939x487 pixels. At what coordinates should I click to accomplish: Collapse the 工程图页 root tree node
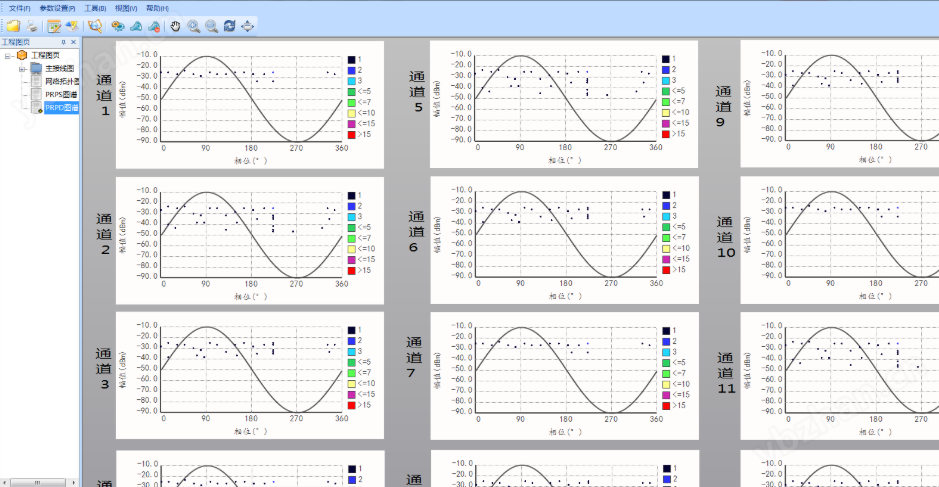[8, 56]
